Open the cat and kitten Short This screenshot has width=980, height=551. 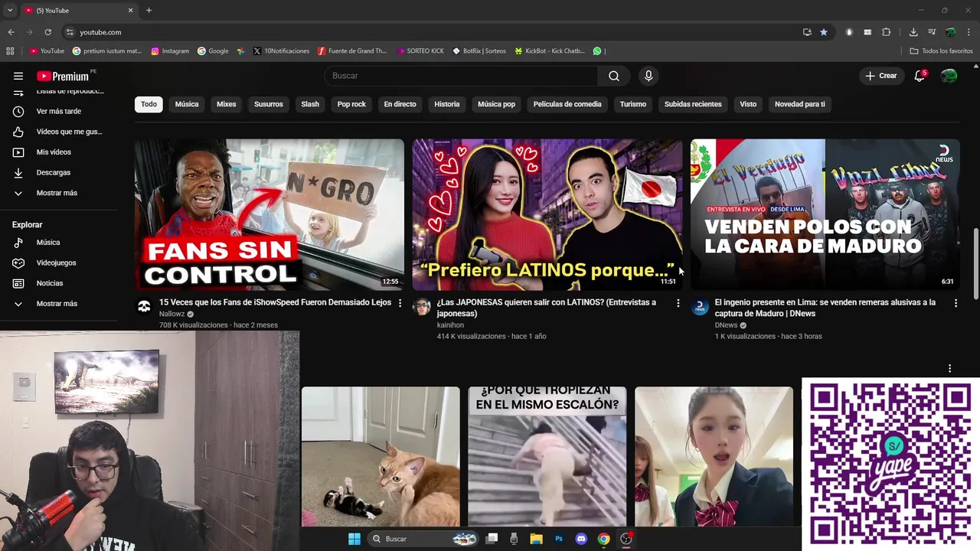point(381,456)
